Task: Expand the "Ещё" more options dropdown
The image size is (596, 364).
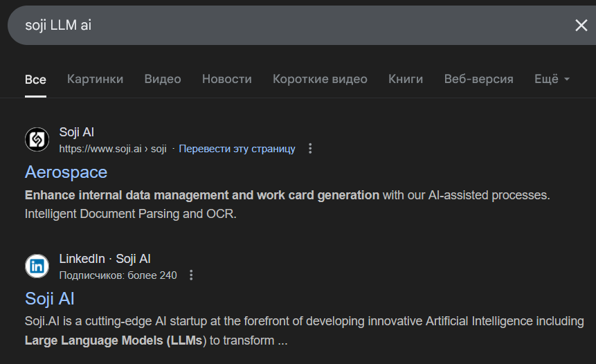Action: pos(552,79)
